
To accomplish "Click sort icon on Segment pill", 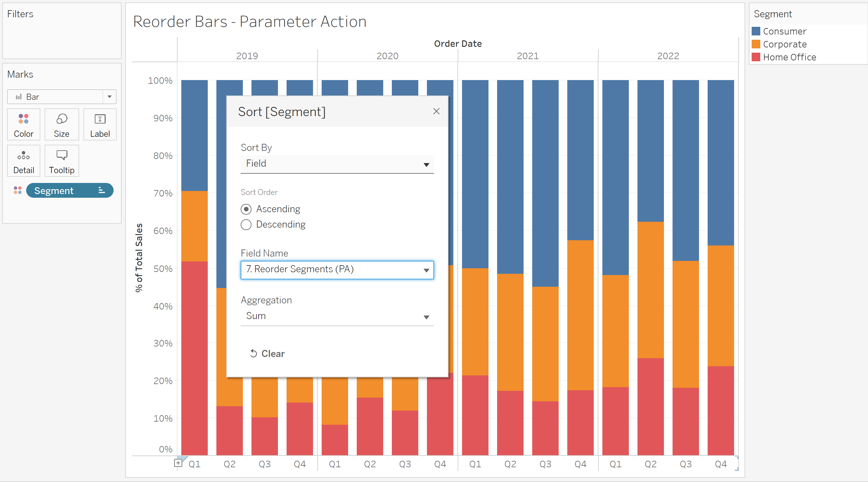I will (102, 190).
